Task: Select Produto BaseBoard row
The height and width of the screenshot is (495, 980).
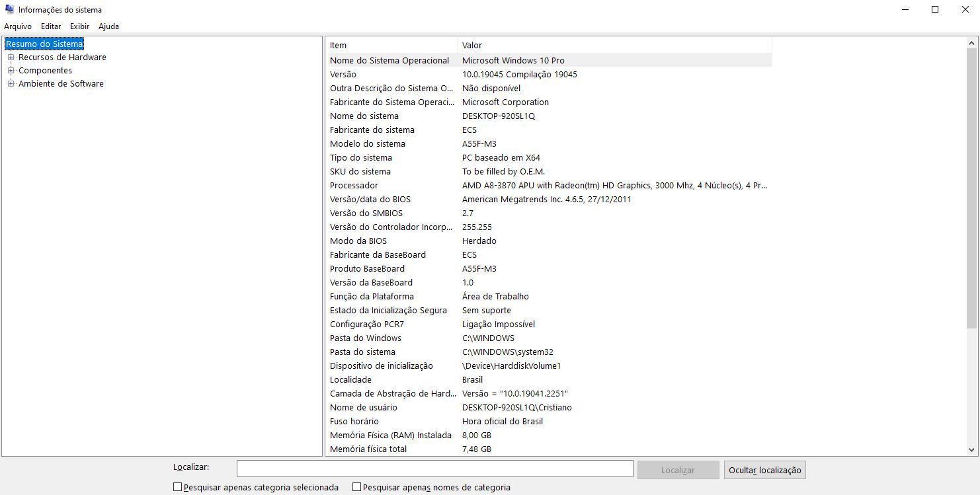Action: [549, 268]
